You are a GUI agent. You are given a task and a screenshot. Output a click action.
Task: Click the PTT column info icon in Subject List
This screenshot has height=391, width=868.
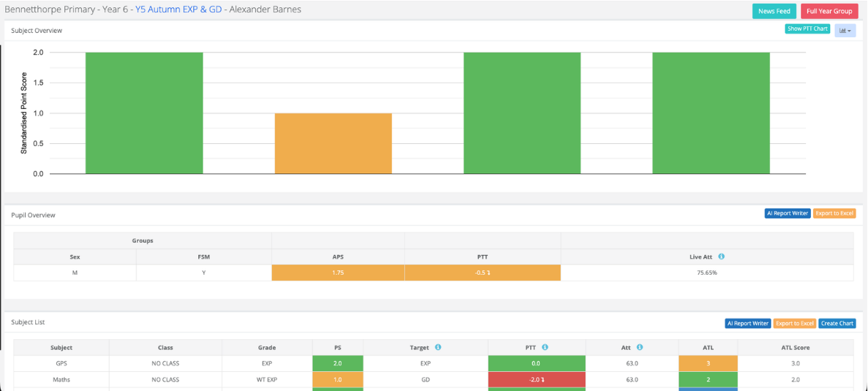545,347
